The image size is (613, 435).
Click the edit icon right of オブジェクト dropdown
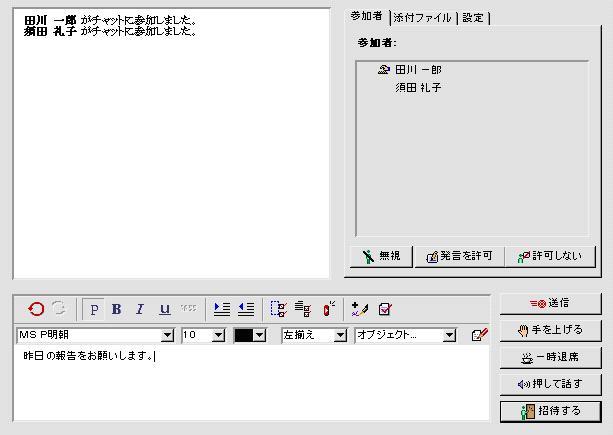[479, 335]
